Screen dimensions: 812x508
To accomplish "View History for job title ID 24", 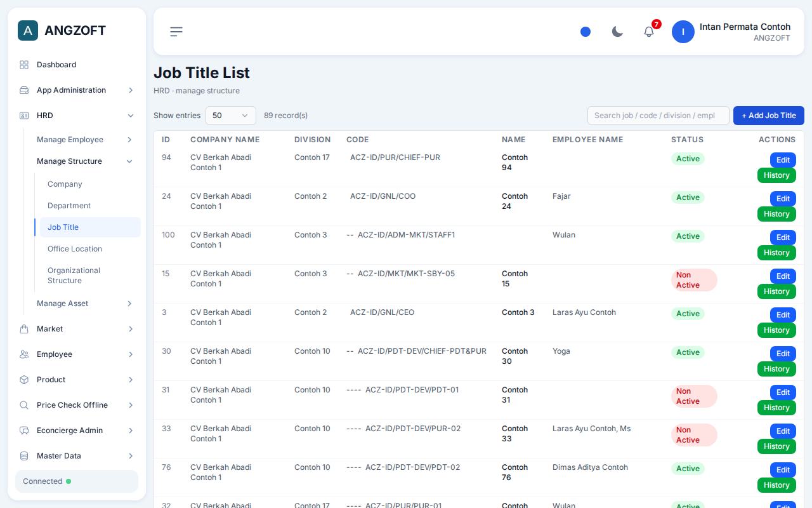I will (x=776, y=214).
